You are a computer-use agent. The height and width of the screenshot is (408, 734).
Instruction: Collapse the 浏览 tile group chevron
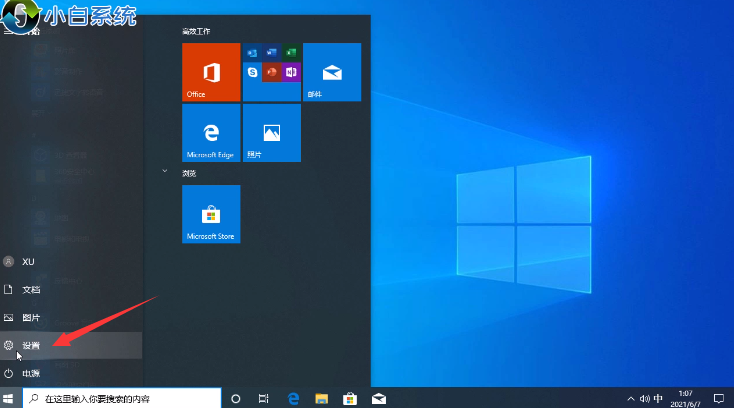tap(164, 172)
